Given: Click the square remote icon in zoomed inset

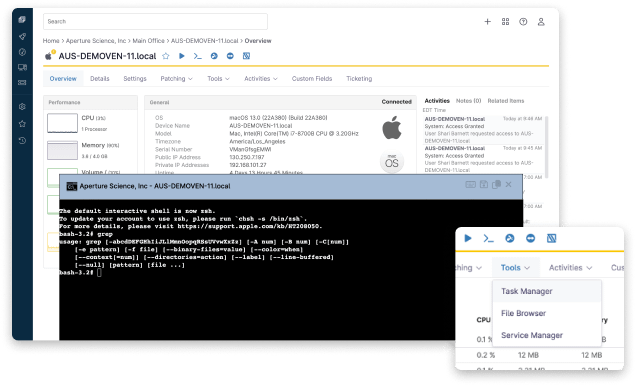Looking at the screenshot, I should 552,238.
